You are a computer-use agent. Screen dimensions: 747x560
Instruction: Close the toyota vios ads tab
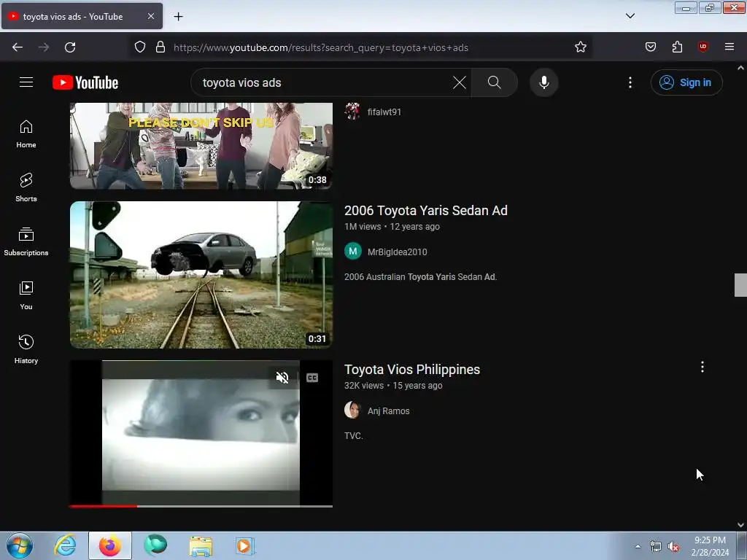coord(150,16)
